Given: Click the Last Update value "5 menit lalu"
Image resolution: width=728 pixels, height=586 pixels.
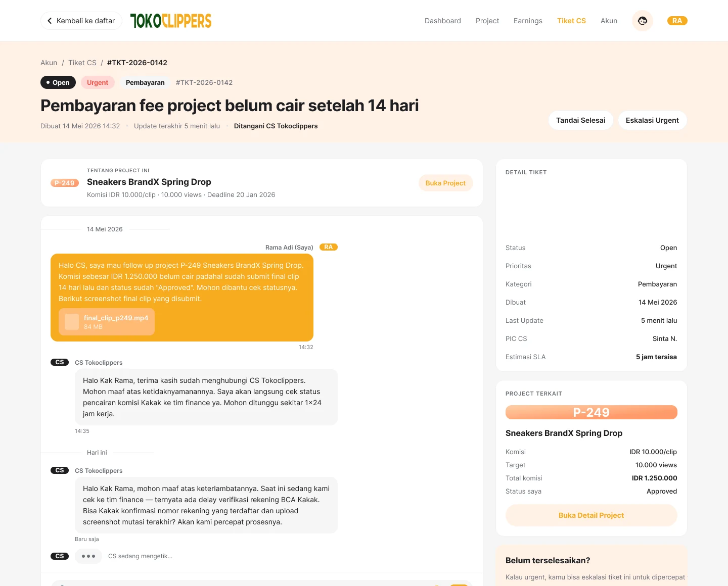Looking at the screenshot, I should point(659,320).
